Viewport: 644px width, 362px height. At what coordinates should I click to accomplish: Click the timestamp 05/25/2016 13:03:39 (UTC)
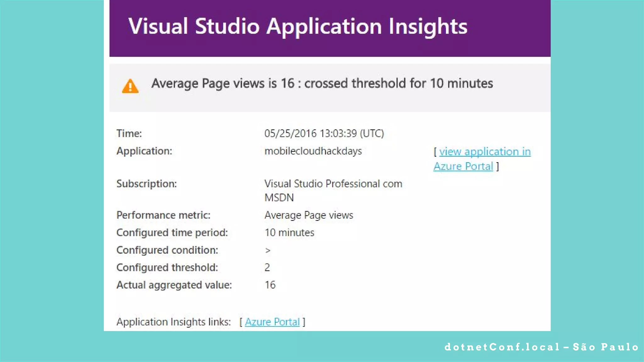click(324, 133)
